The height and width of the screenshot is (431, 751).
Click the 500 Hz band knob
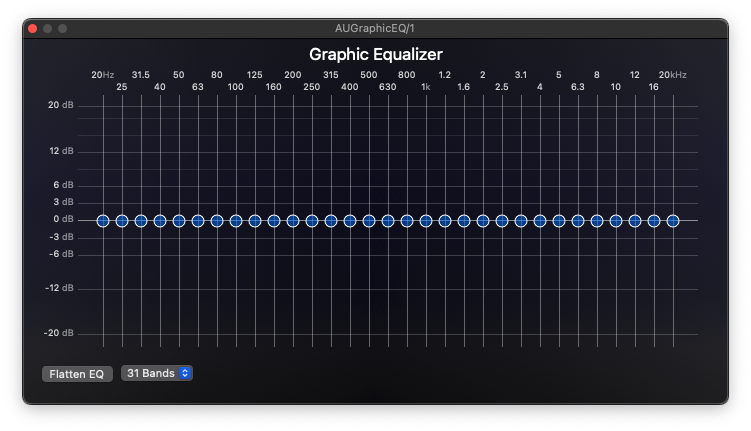(x=369, y=221)
